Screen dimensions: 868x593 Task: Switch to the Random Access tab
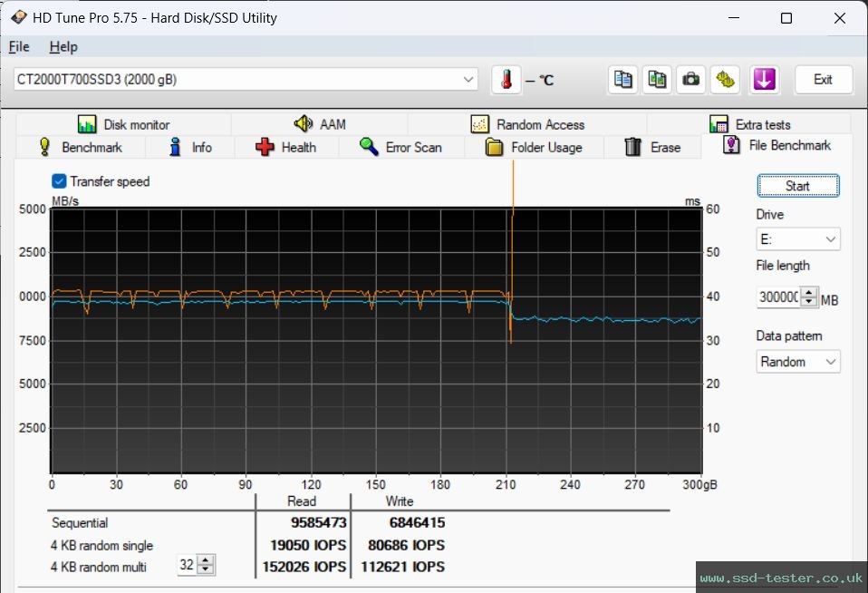[527, 124]
